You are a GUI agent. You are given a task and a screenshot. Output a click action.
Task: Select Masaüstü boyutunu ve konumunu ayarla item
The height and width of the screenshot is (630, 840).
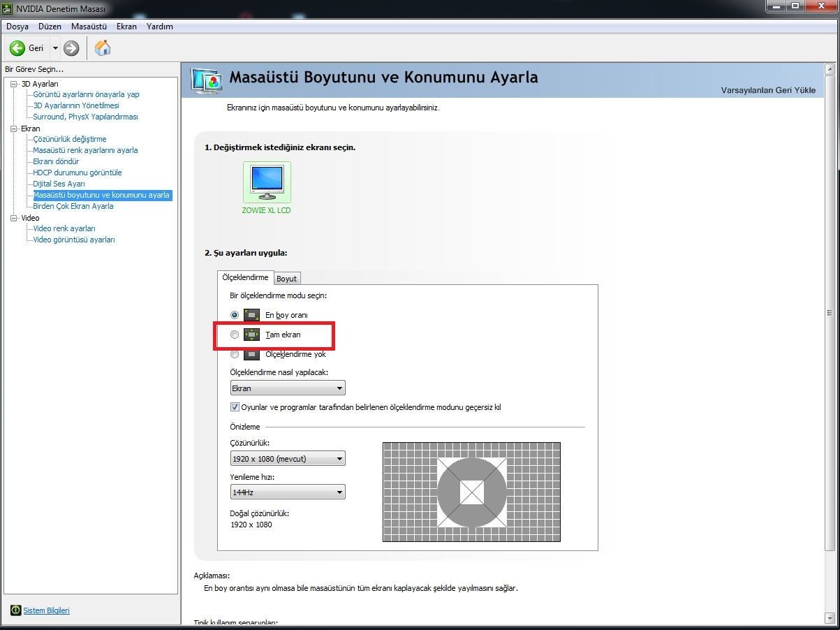(x=102, y=195)
